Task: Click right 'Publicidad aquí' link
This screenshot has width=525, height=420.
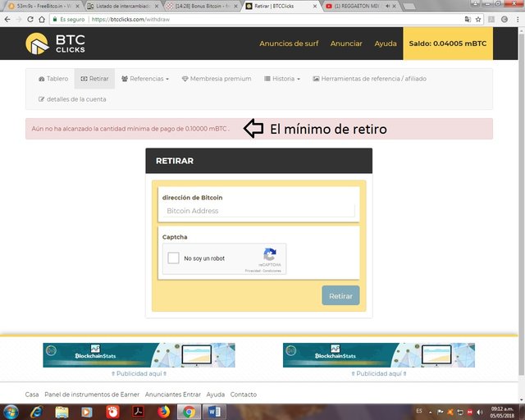Action: (x=379, y=373)
